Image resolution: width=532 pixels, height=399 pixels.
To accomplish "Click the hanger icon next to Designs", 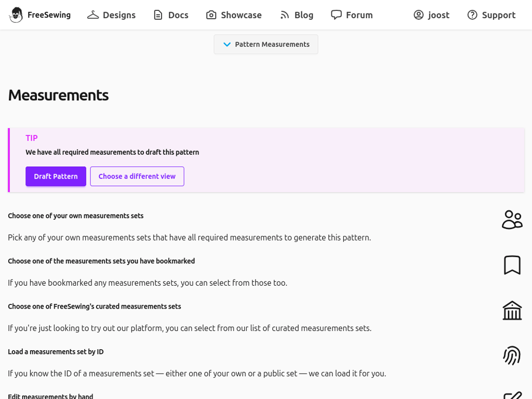I will pyautogui.click(x=93, y=15).
